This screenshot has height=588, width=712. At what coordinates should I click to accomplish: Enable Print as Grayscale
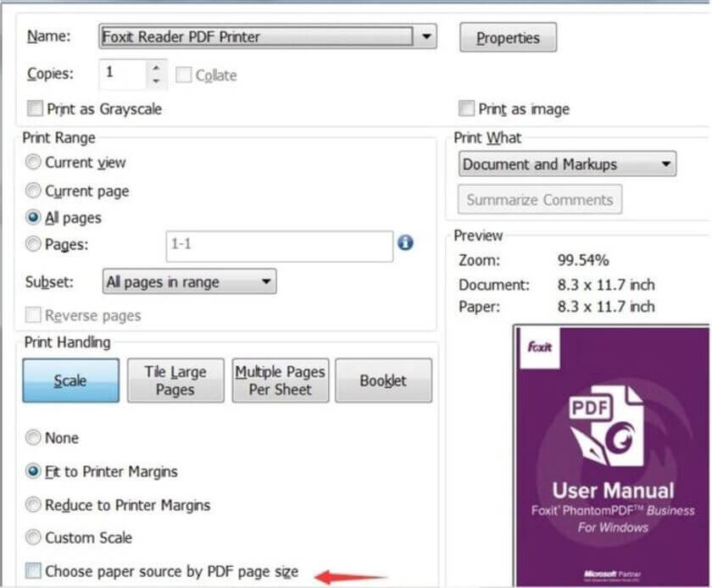(35, 108)
